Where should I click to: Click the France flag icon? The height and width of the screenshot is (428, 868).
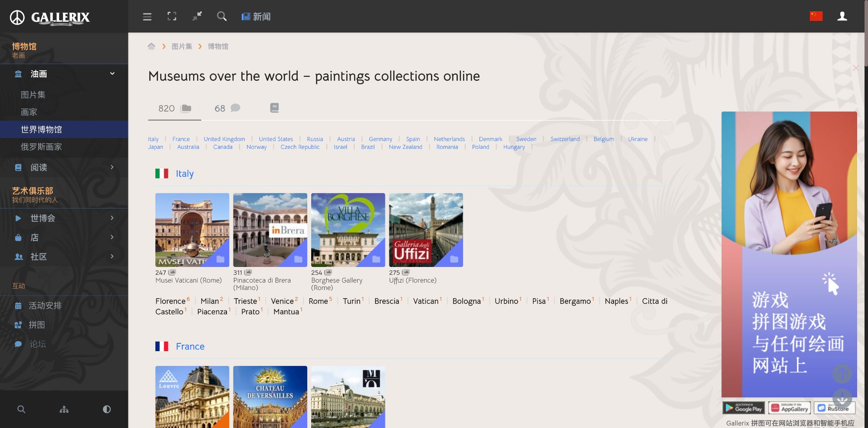[x=162, y=346]
